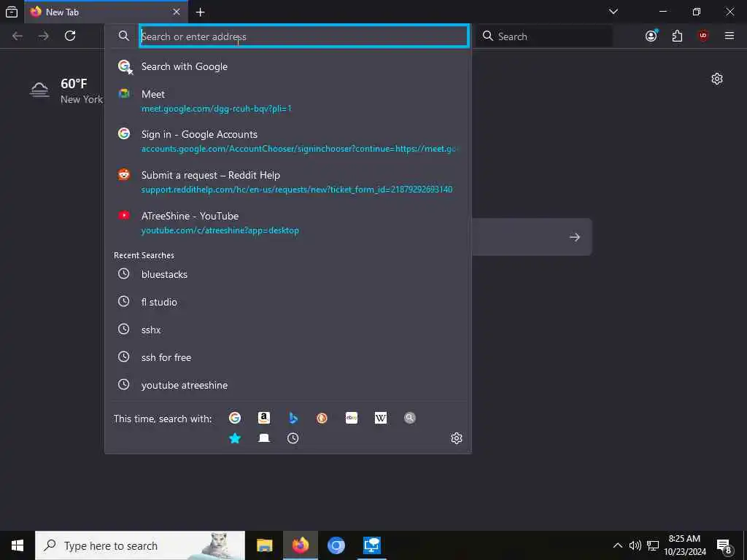This screenshot has width=747, height=560.
Task: Select the gray magnifier search engine icon
Action: tap(410, 418)
